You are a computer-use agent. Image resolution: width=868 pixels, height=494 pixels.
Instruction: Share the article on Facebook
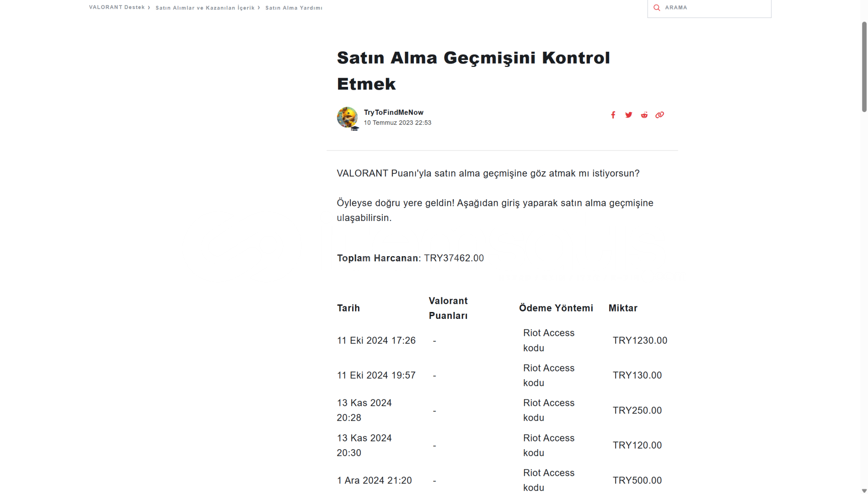(613, 115)
